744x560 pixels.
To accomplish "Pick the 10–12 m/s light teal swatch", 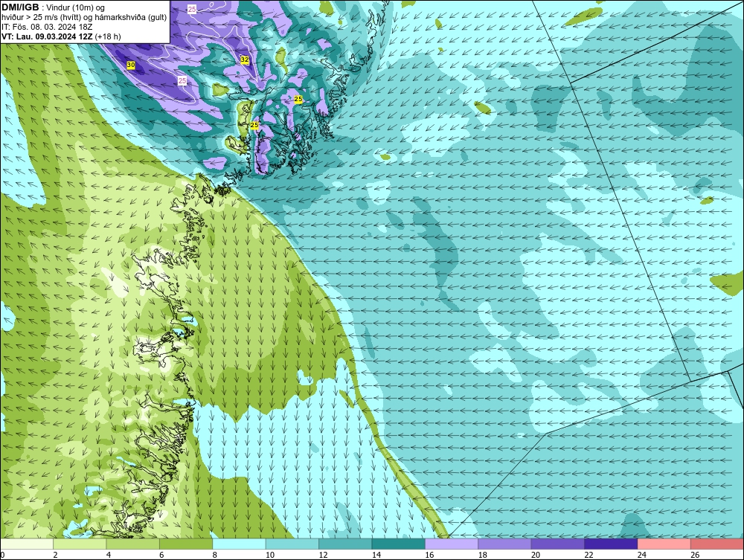I will tap(292, 544).
